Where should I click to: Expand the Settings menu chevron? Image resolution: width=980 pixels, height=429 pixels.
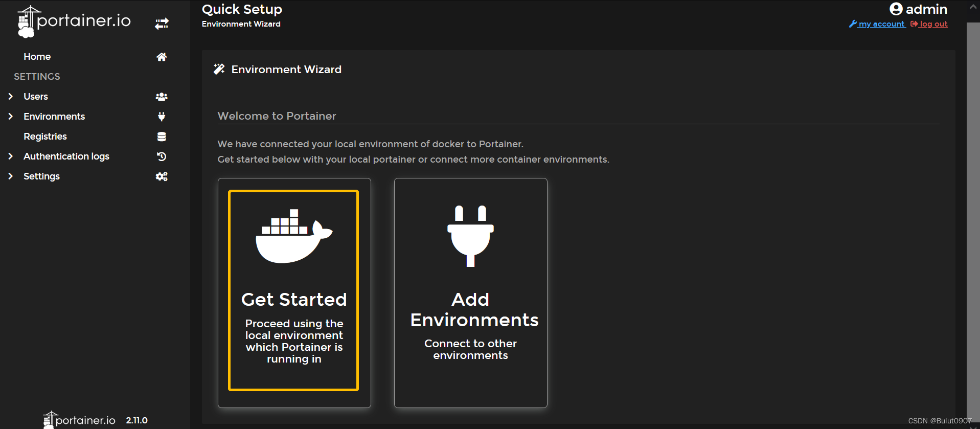tap(10, 176)
